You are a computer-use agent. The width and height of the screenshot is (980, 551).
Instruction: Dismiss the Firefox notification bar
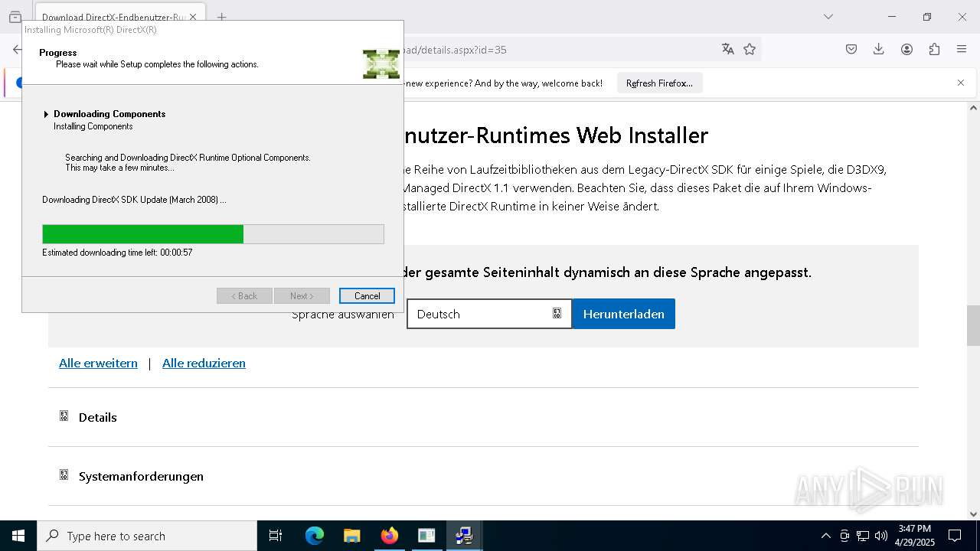click(x=961, y=83)
